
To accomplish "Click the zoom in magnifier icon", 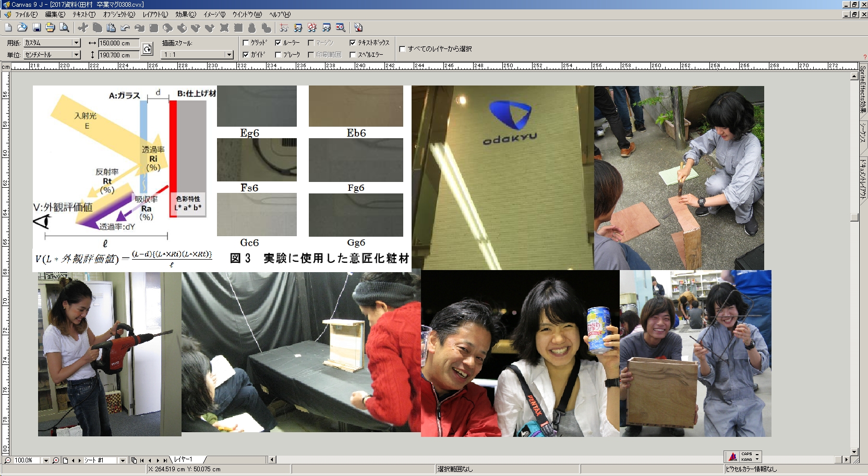I will pos(56,460).
